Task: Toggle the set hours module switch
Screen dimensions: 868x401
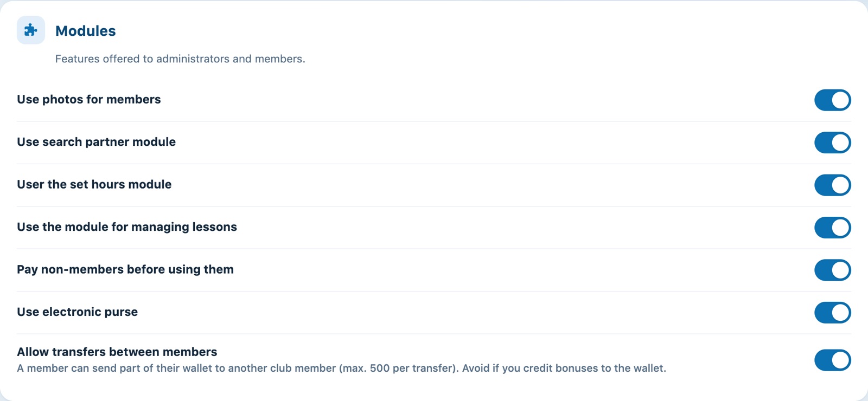Action: pyautogui.click(x=832, y=185)
